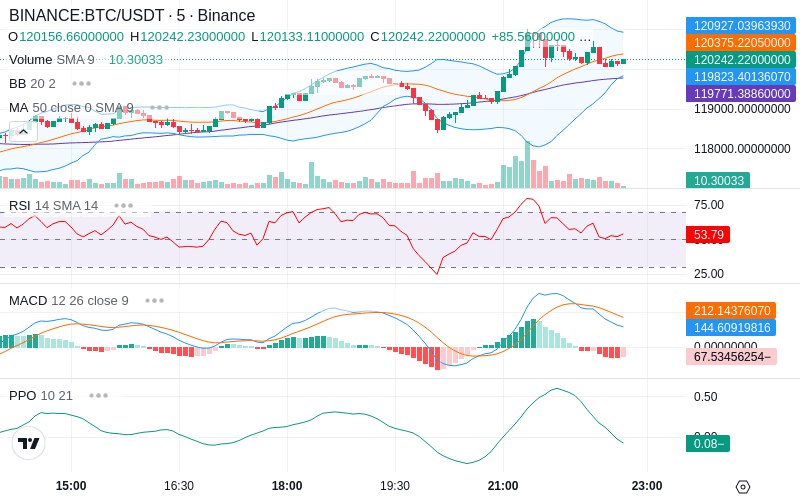Click the Open value O120156.66000000

[x=66, y=37]
